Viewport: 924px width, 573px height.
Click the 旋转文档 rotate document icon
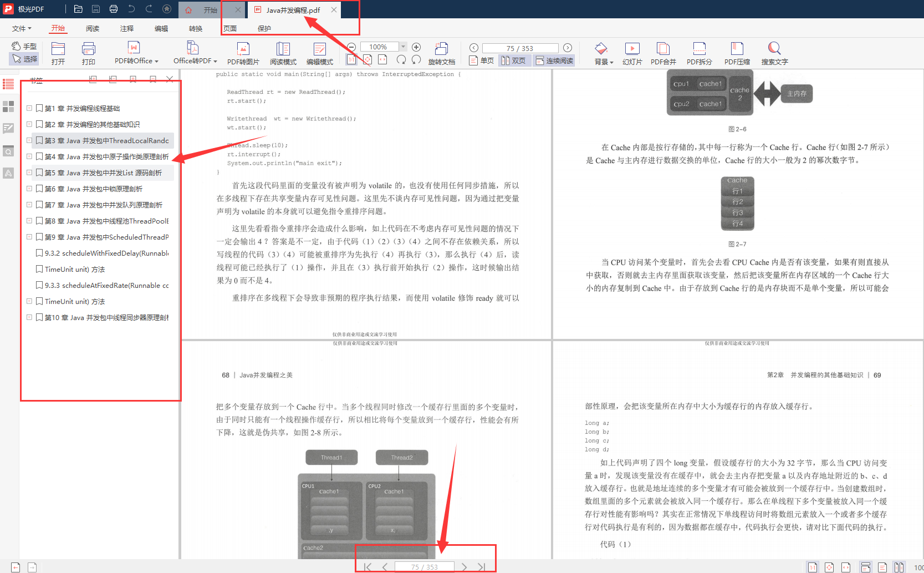point(442,53)
